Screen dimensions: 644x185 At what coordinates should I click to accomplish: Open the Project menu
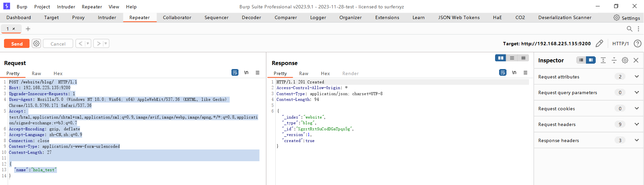coord(42,7)
